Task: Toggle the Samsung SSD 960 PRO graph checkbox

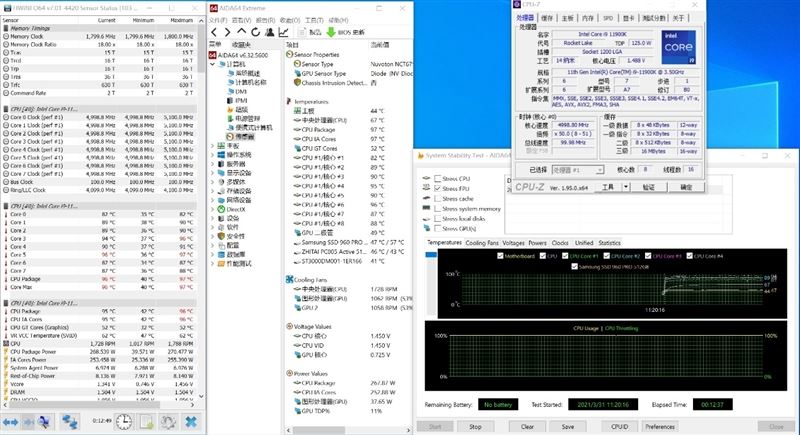Action: [574, 266]
